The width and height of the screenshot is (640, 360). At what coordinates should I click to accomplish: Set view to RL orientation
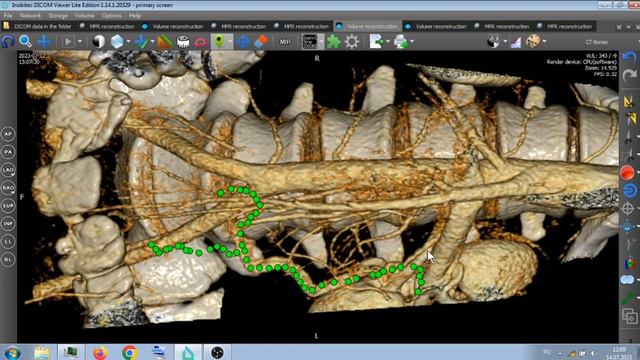pyautogui.click(x=8, y=260)
